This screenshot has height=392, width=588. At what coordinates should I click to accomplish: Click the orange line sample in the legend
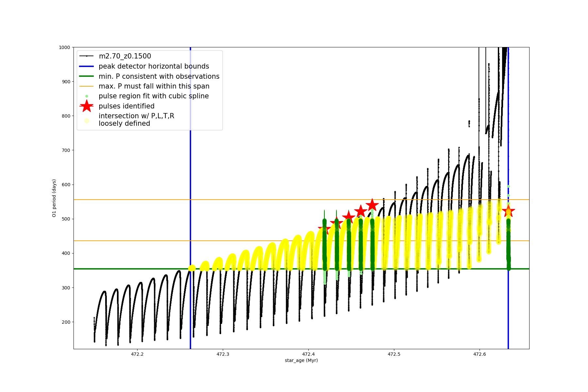87,86
